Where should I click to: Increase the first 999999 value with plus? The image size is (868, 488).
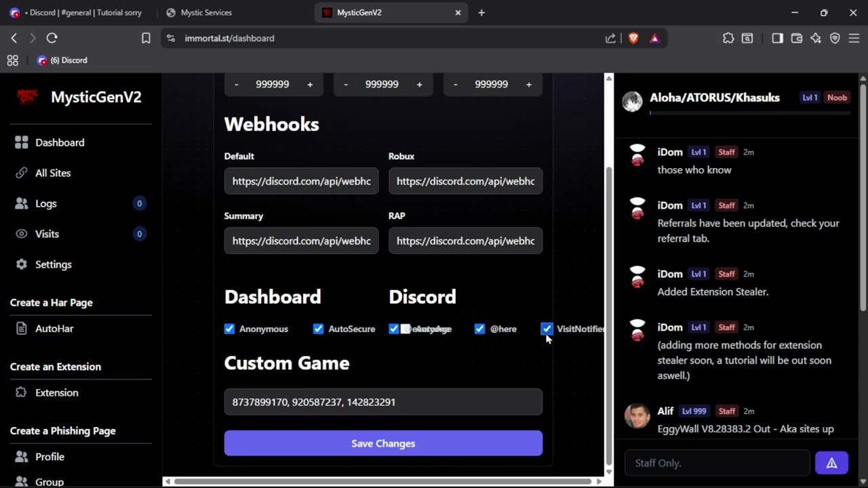click(310, 84)
